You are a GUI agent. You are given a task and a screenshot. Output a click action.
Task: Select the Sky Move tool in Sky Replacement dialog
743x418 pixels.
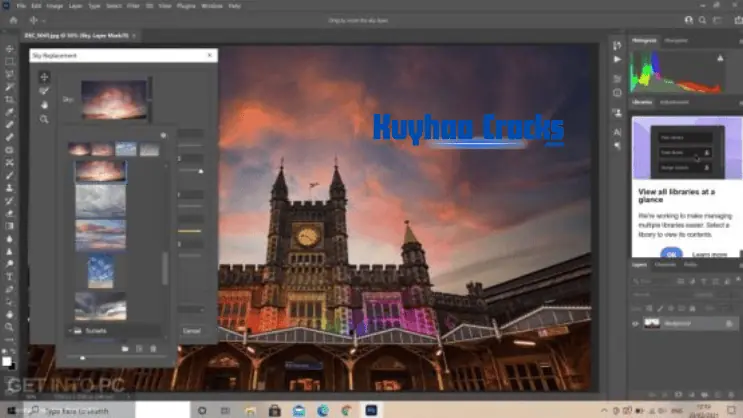pos(44,76)
